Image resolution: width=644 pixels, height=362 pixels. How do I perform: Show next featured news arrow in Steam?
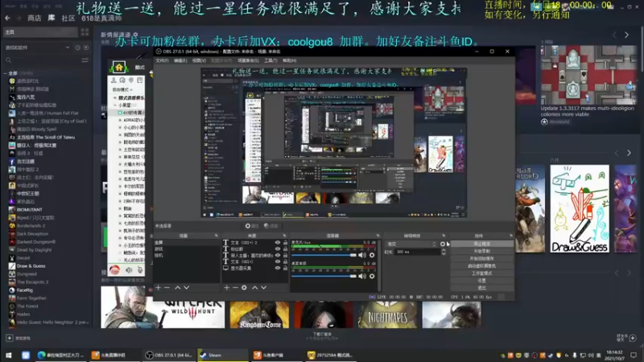(x=627, y=35)
